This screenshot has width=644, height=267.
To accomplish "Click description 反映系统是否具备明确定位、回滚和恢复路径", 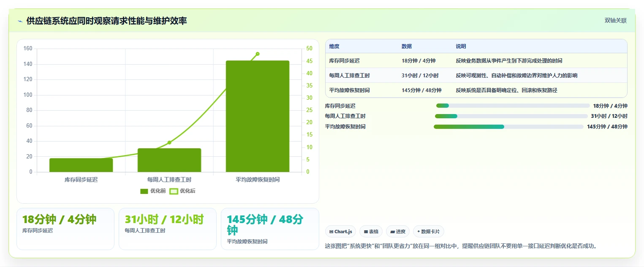I will point(506,90).
